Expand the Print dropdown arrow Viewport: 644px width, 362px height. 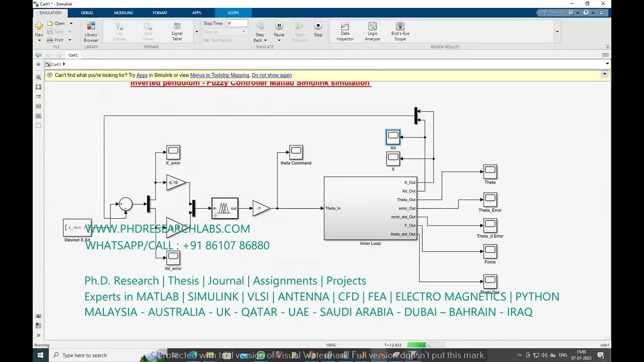[x=69, y=40]
